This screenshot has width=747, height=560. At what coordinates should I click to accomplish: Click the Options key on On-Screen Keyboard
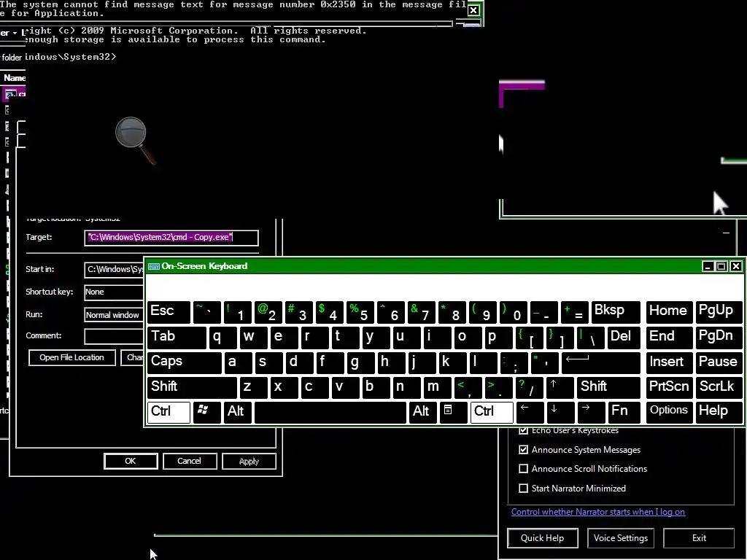tap(670, 412)
